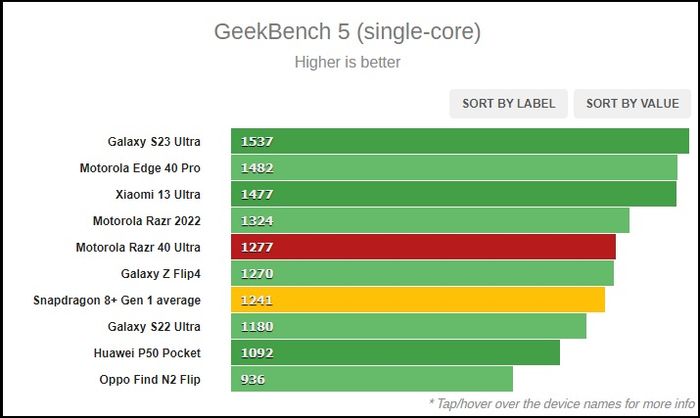This screenshot has width=700, height=418.
Task: Select the 1537 top score bar
Action: [x=460, y=141]
